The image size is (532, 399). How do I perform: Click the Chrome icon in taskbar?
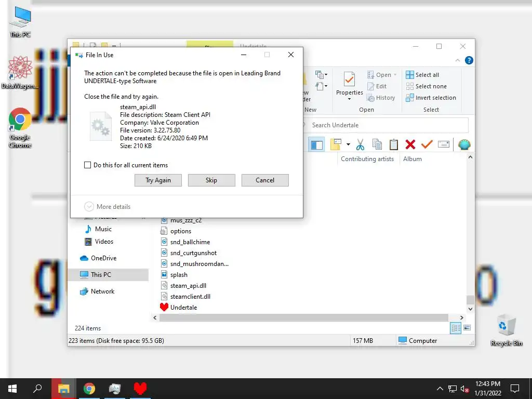(89, 389)
